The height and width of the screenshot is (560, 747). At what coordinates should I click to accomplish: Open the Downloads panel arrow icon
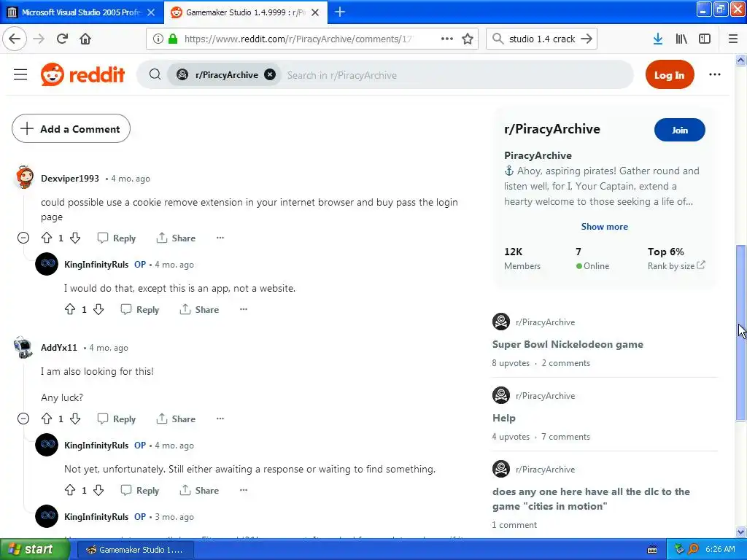click(657, 39)
